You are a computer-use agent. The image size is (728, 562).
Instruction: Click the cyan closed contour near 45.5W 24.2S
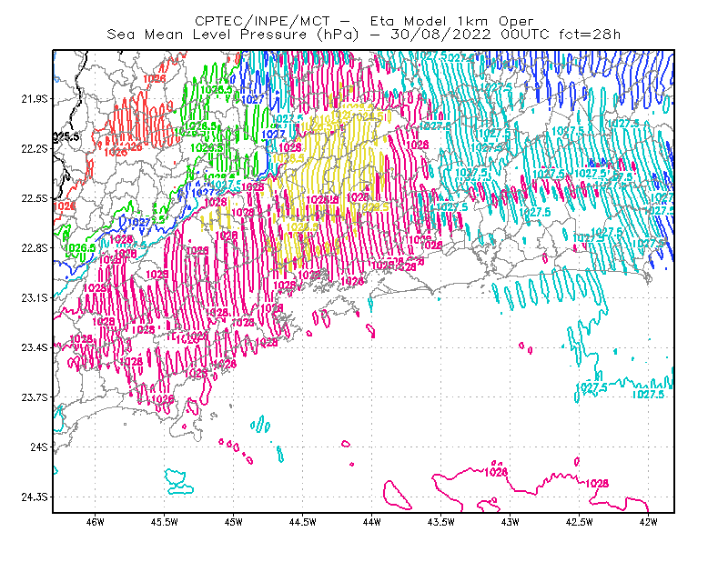pos(177,482)
